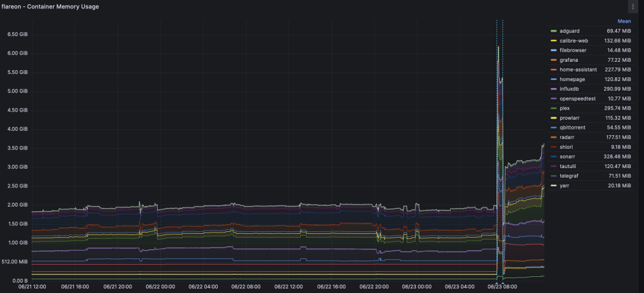
Task: Click the prowlarr legend label
Action: 569,118
